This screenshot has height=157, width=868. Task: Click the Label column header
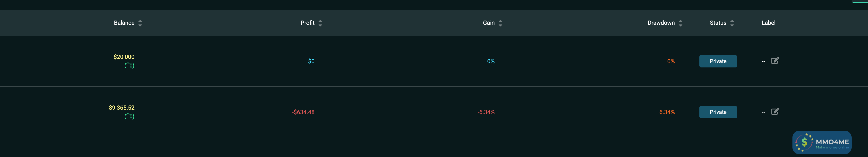pos(768,23)
